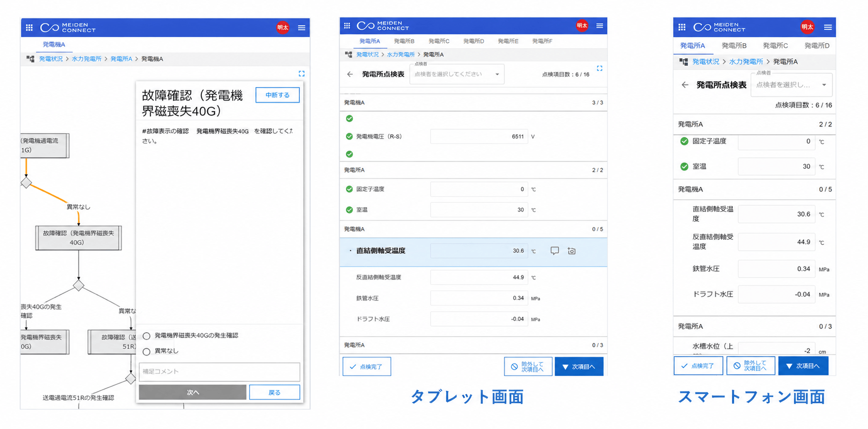Click 鉄管水圧 value field 0.34 in tablet
The width and height of the screenshot is (868, 429).
point(479,298)
